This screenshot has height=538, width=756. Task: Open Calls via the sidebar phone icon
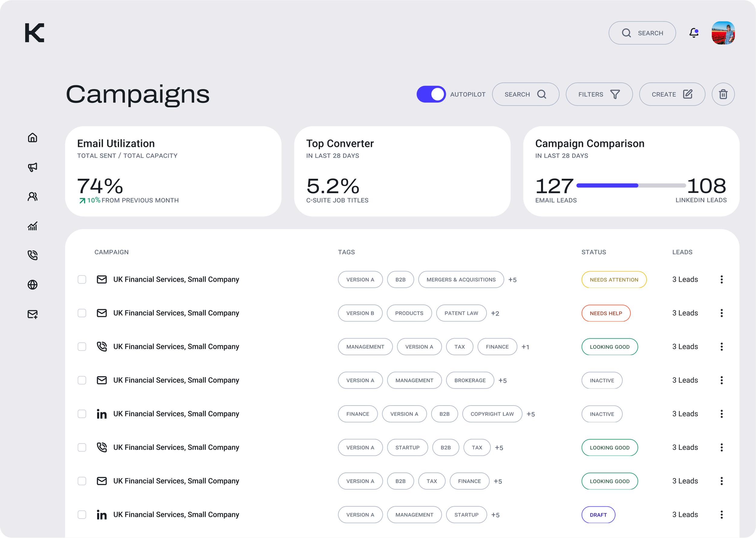32,255
